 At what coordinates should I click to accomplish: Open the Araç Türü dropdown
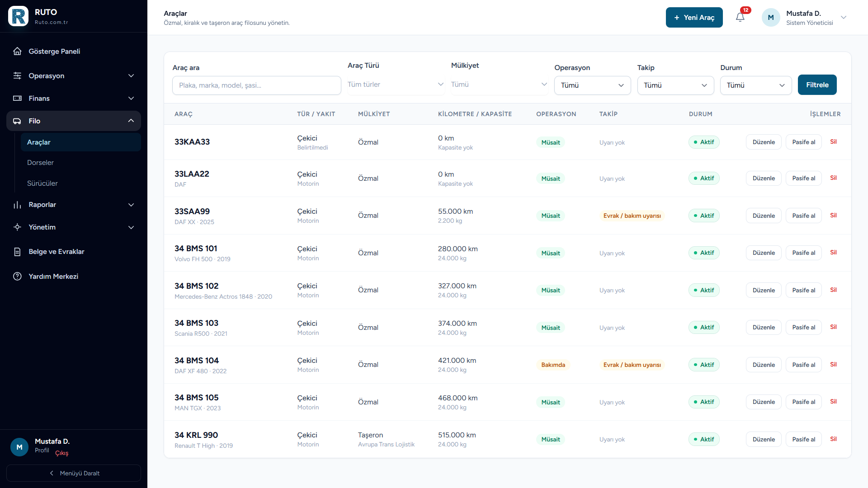[396, 84]
